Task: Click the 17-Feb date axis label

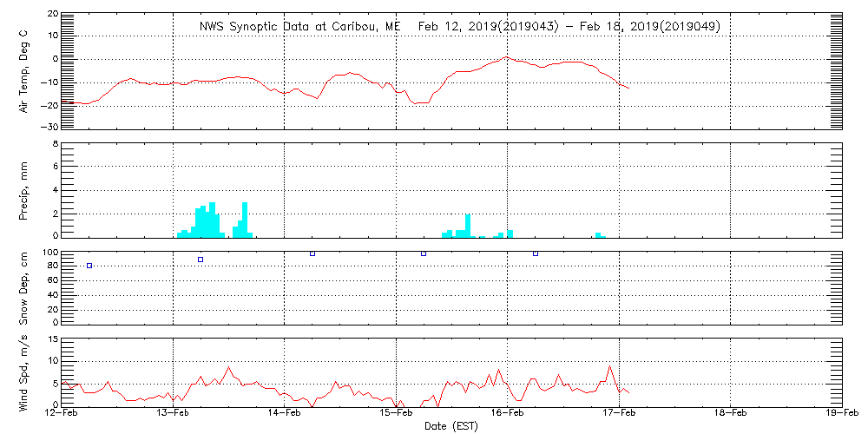Action: 620,413
